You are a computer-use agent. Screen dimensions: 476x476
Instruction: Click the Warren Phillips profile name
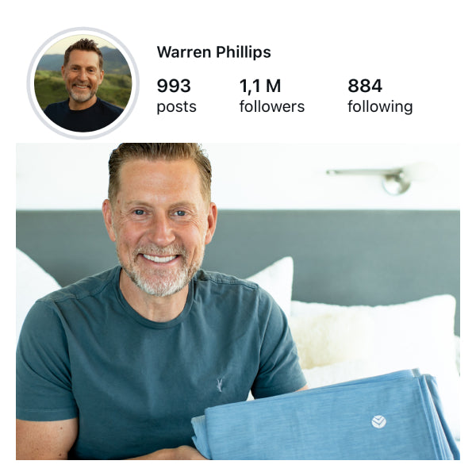tap(213, 52)
